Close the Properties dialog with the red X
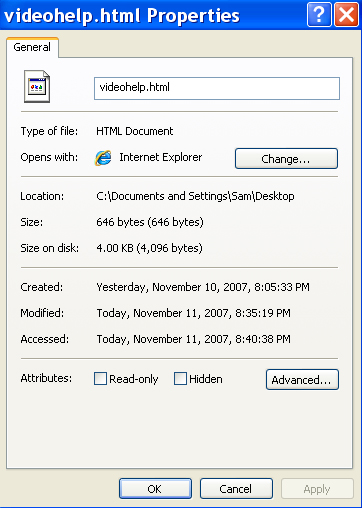 pyautogui.click(x=346, y=14)
